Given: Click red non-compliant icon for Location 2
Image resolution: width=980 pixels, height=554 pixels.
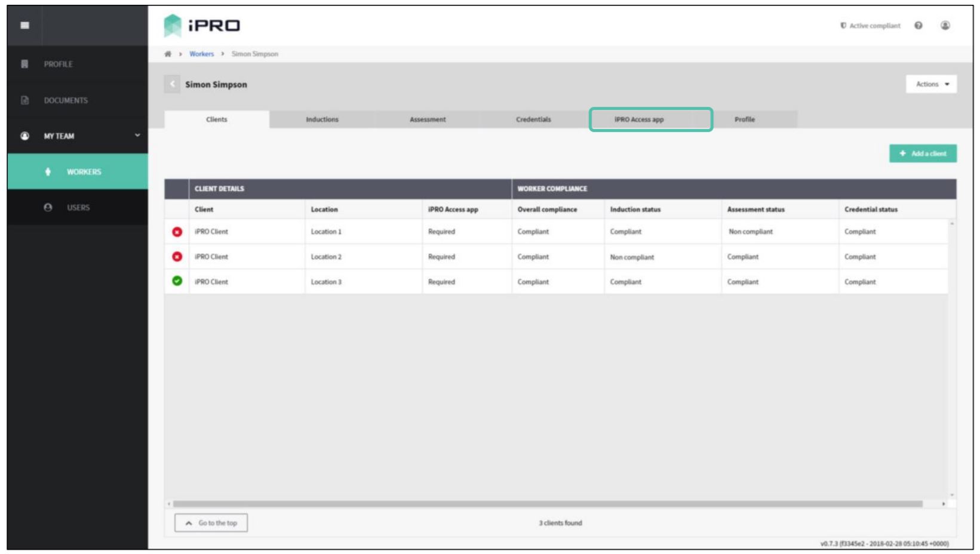Looking at the screenshot, I should click(177, 257).
